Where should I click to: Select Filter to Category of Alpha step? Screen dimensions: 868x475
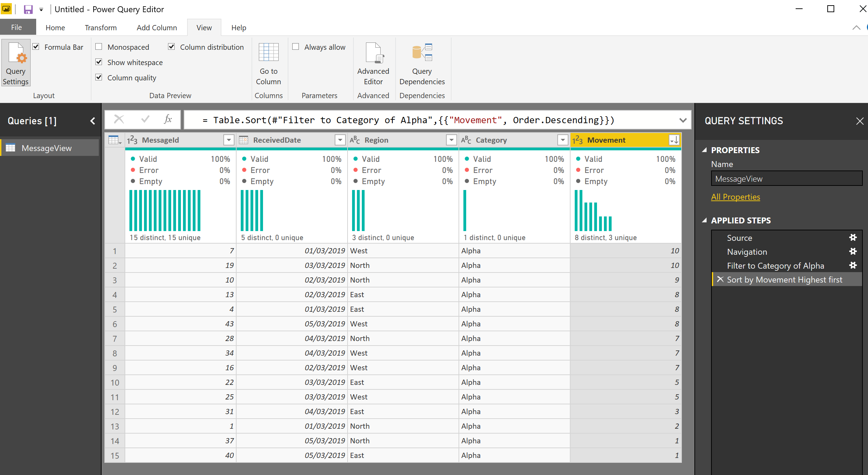click(x=775, y=266)
